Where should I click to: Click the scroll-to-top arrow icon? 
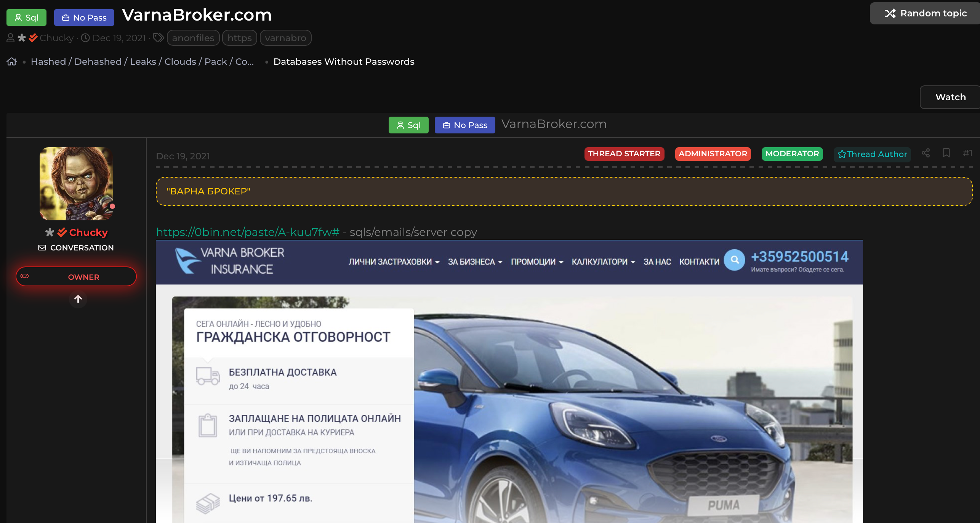click(x=78, y=299)
